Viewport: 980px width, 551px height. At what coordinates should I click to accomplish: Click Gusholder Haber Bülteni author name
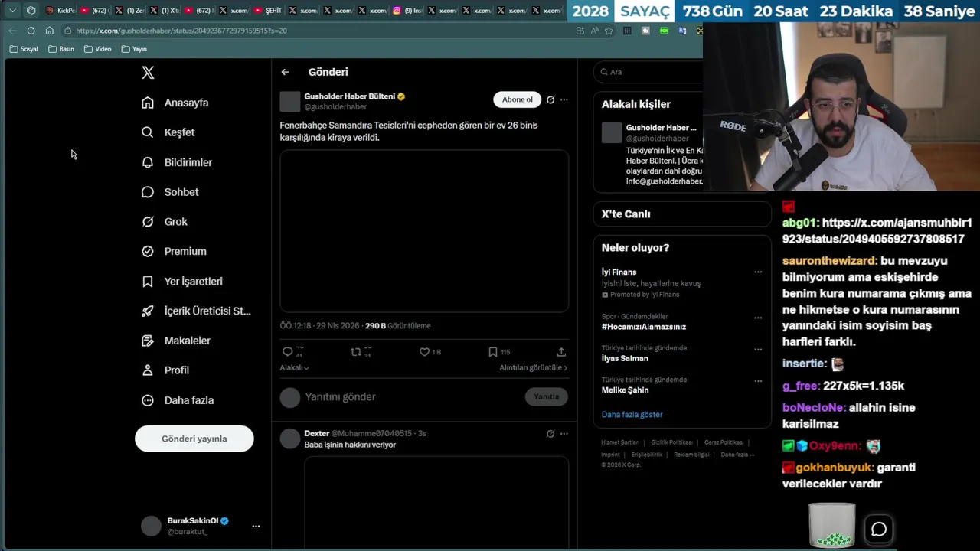point(350,96)
